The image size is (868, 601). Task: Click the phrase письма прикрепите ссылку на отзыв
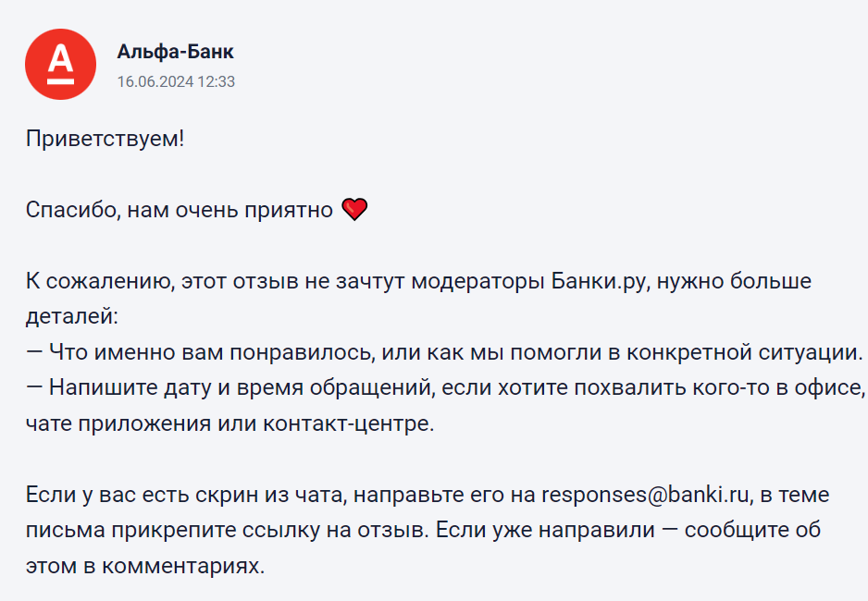227,530
